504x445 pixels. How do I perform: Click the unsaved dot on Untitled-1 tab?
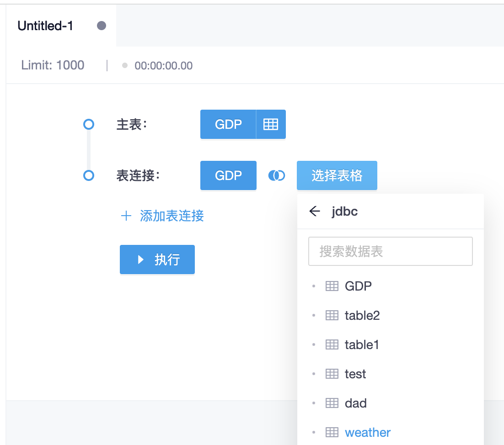tap(102, 26)
